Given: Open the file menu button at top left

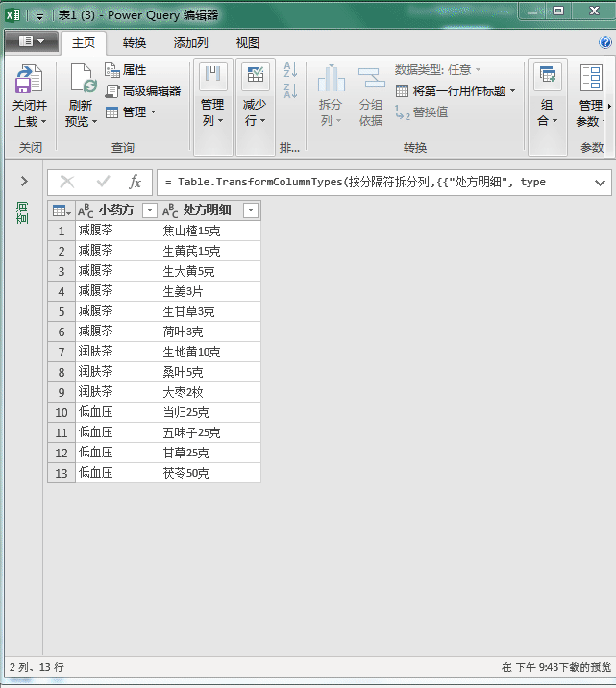Looking at the screenshot, I should [31, 42].
